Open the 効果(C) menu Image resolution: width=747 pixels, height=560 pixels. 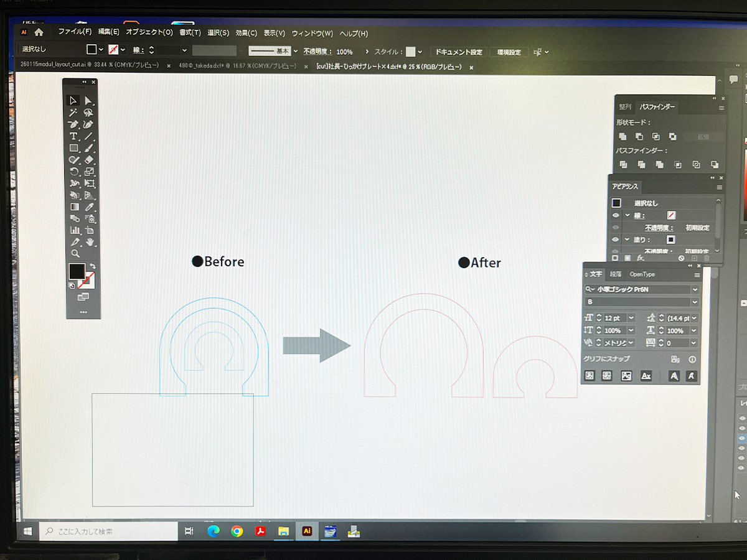click(x=246, y=33)
